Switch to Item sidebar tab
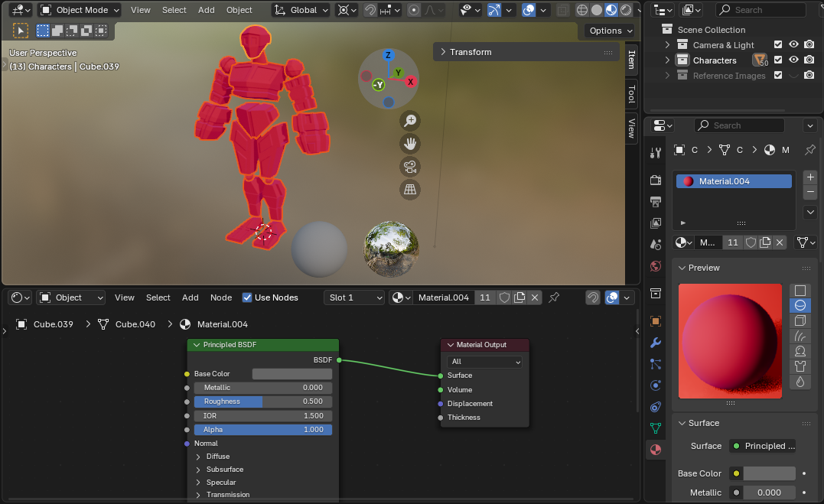824x504 pixels. 632,60
